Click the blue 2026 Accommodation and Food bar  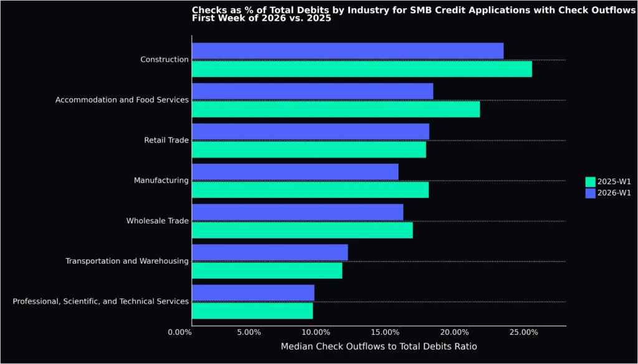tap(313, 91)
